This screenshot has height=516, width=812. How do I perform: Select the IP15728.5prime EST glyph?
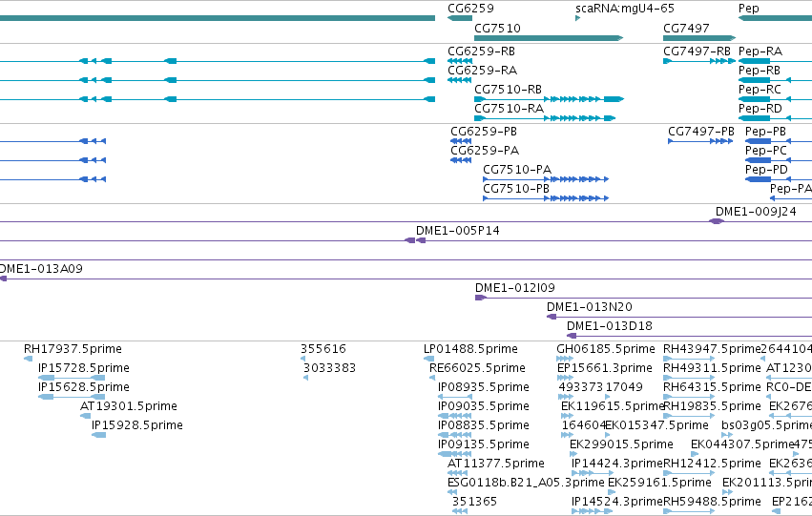tap(72, 378)
